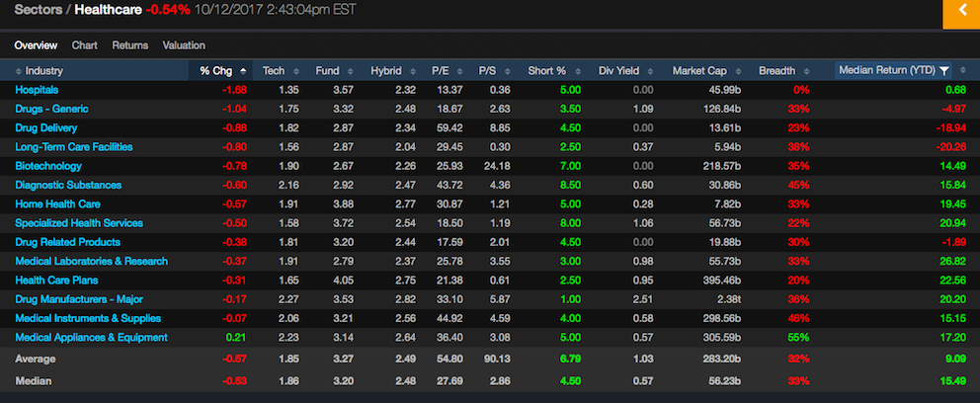980x403 pixels.
Task: Open the Drug Related Products industry
Action: tap(67, 242)
